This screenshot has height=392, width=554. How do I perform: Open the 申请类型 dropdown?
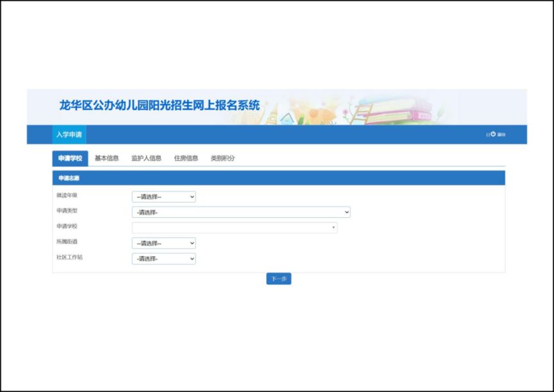tap(241, 212)
